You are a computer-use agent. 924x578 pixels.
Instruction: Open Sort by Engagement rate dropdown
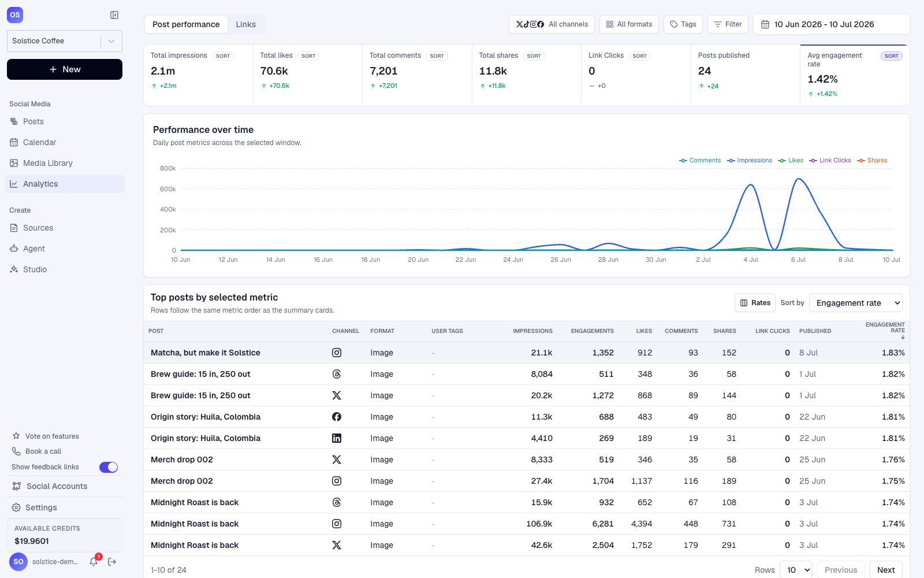coord(856,303)
